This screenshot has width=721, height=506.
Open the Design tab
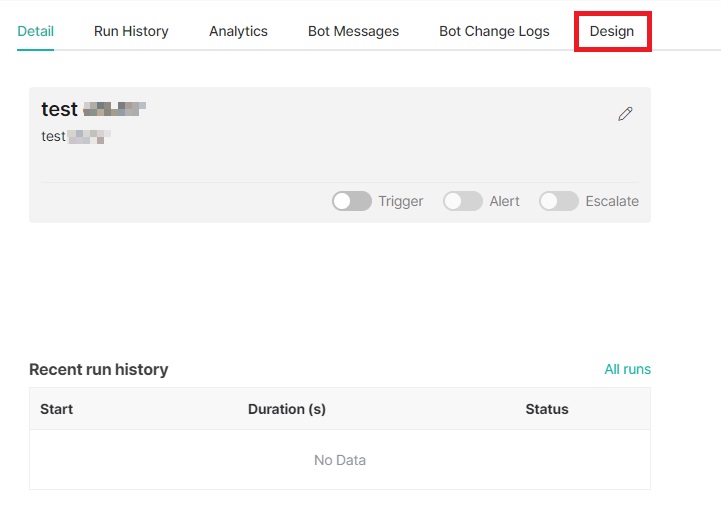pyautogui.click(x=612, y=31)
